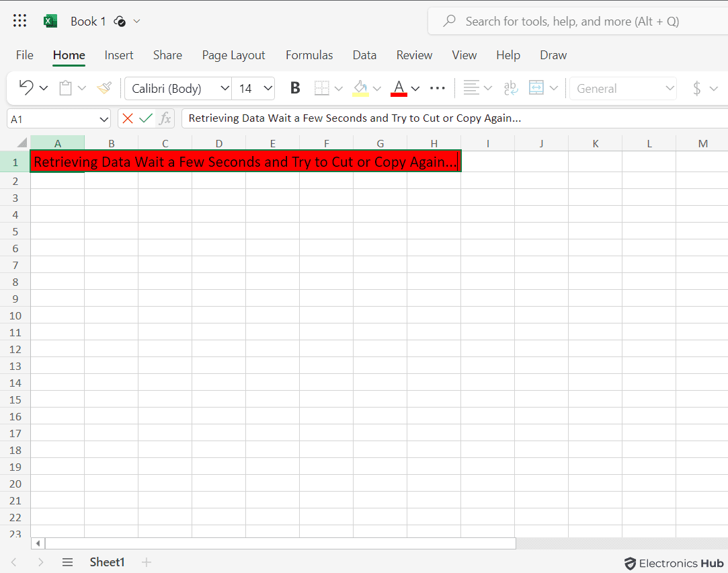Click the Format Painter brush icon
The width and height of the screenshot is (728, 573).
pyautogui.click(x=104, y=87)
